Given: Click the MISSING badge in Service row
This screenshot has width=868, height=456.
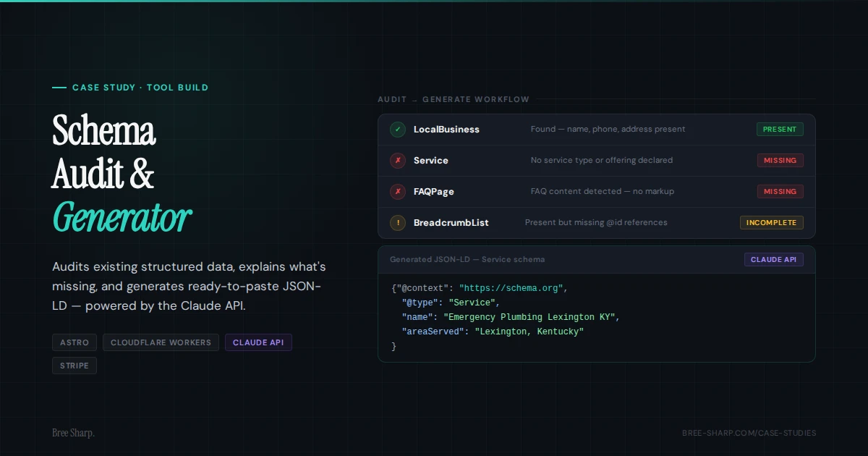Looking at the screenshot, I should [780, 161].
